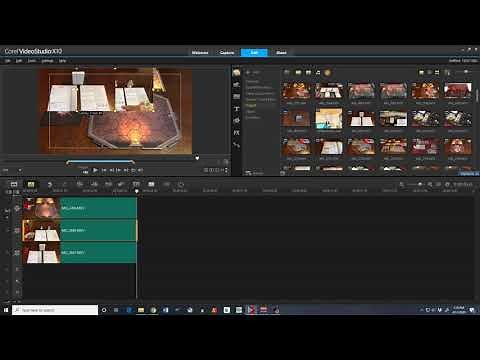This screenshot has height=360, width=480.
Task: Switch to Timeline View
Action: pos(31,184)
